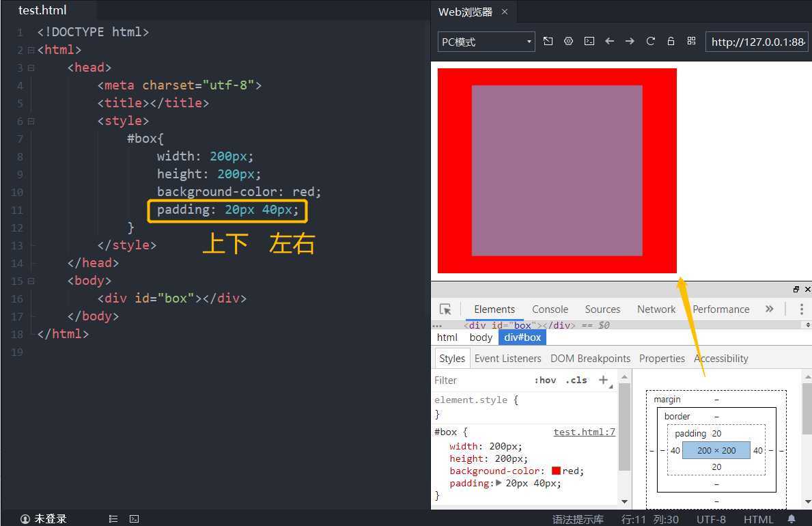The image size is (812, 526).
Task: Click the UTF-8 encoding in status bar
Action: (x=710, y=518)
